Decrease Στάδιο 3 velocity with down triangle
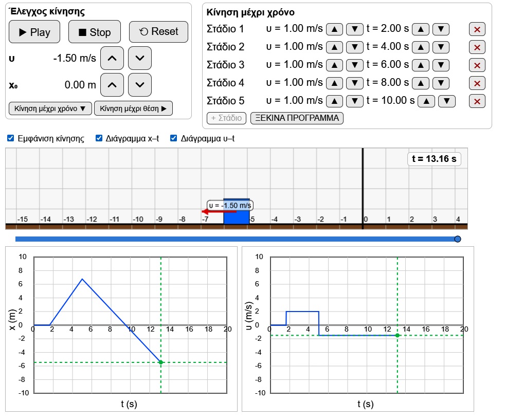Screen dimensions: 505x420 tap(355, 65)
